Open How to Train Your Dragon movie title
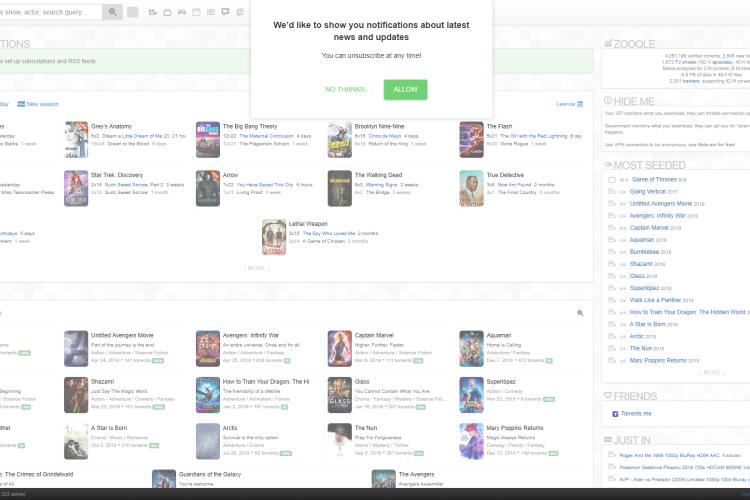Image resolution: width=750 pixels, height=500 pixels. point(266,381)
